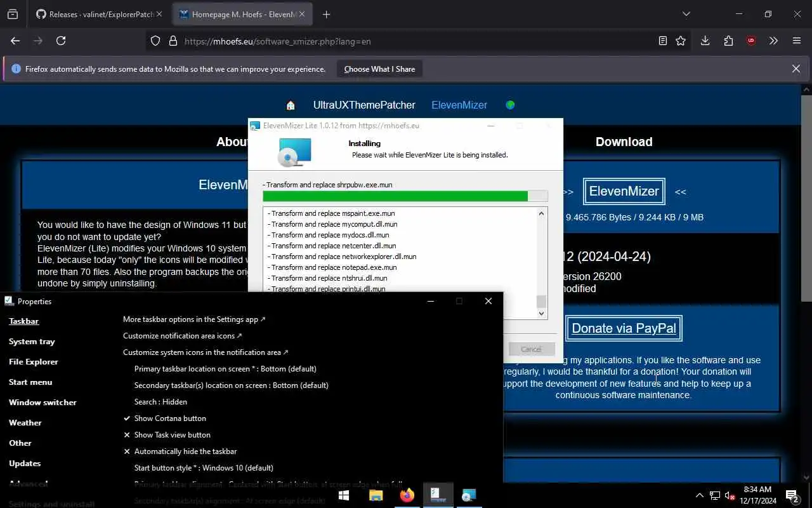The width and height of the screenshot is (812, 508).
Task: Open the Firefox hamburger application menu
Action: 797,41
